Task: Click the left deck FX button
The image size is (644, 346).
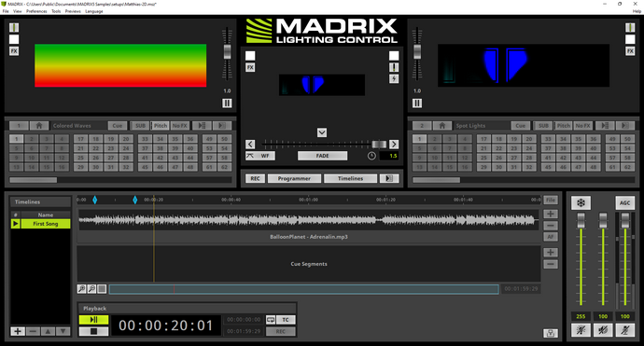Action: (14, 51)
